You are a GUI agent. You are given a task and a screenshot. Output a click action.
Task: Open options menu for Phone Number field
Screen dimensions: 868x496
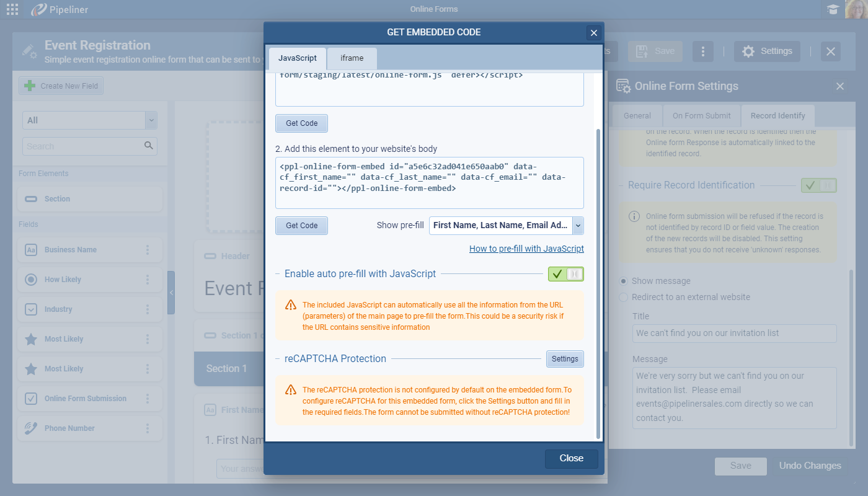click(148, 428)
